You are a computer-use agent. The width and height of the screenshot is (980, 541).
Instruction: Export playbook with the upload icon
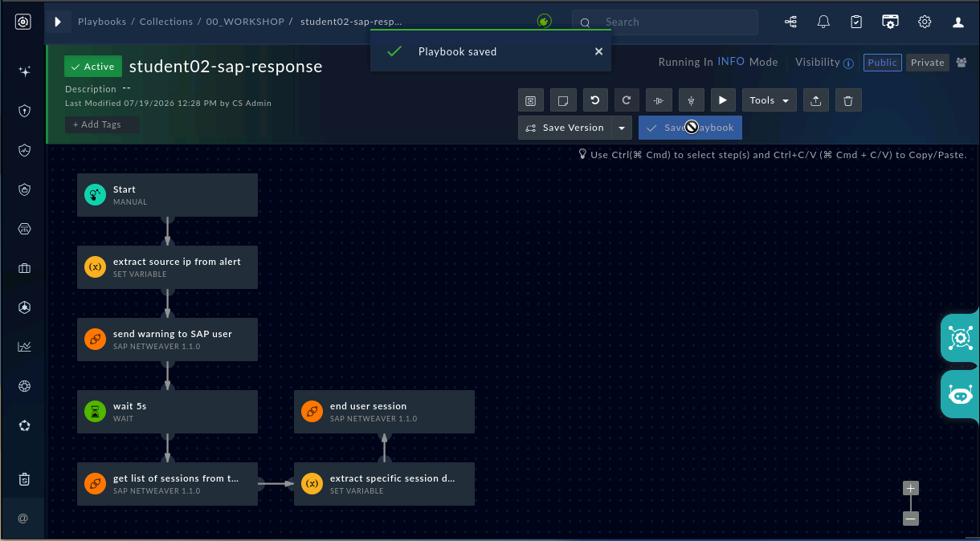coord(816,100)
